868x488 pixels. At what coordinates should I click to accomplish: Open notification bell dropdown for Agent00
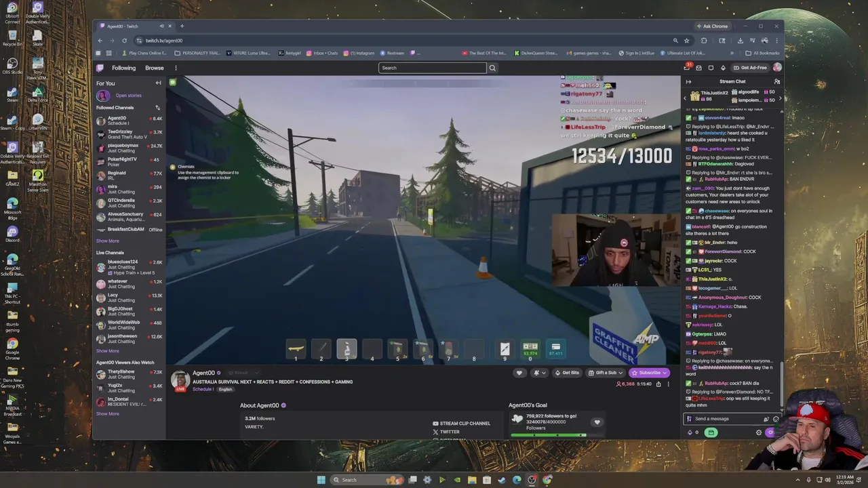click(539, 373)
